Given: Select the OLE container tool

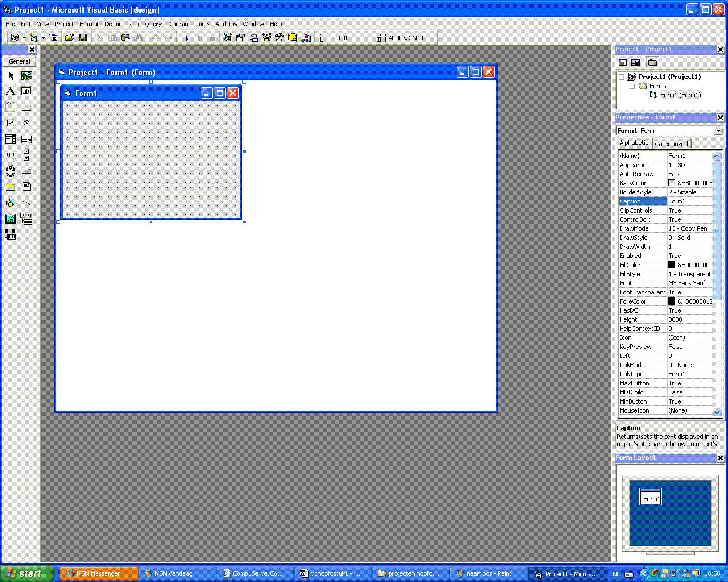Looking at the screenshot, I should click(11, 235).
